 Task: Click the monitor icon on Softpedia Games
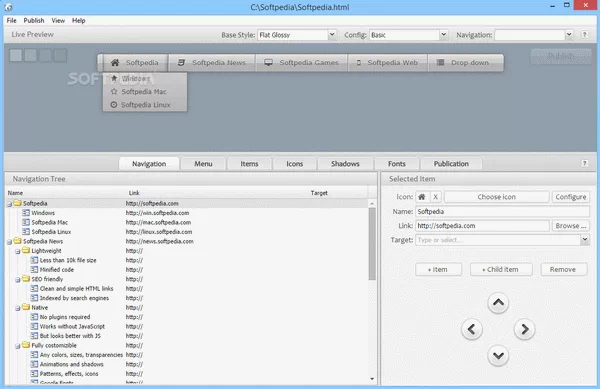pos(268,62)
